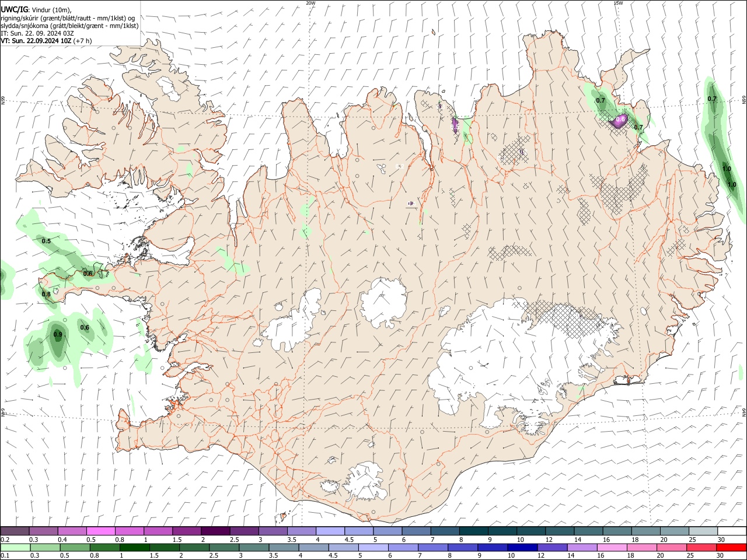Select the 'VT: Sun. 22.09.2024 10Z (+7 h)' line
This screenshot has height=560, width=747.
point(46,41)
